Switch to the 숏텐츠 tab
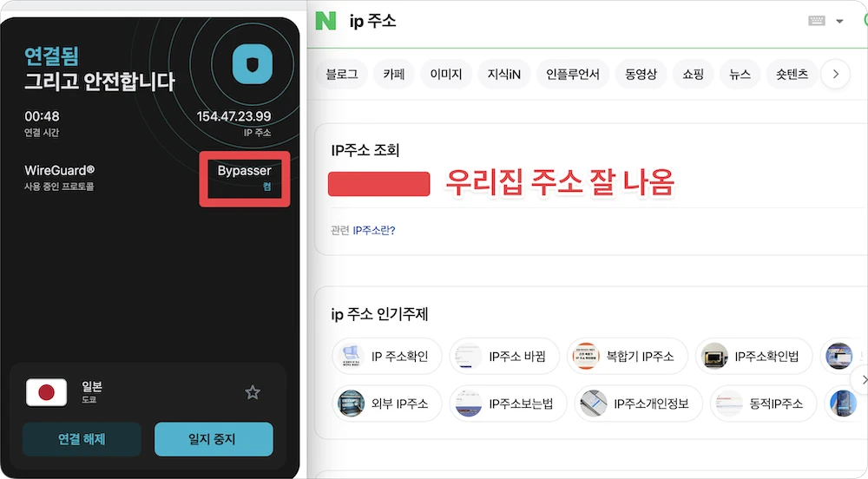The width and height of the screenshot is (868, 479). [792, 74]
